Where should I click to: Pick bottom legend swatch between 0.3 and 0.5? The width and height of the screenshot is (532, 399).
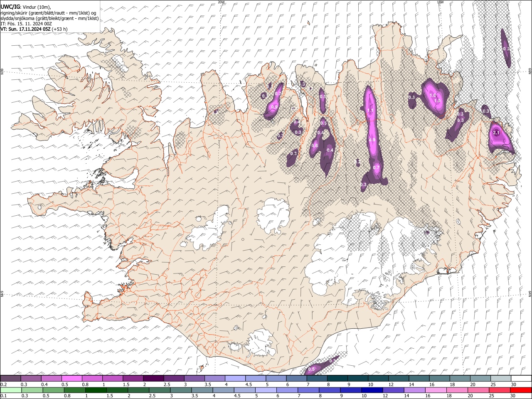[32, 390]
